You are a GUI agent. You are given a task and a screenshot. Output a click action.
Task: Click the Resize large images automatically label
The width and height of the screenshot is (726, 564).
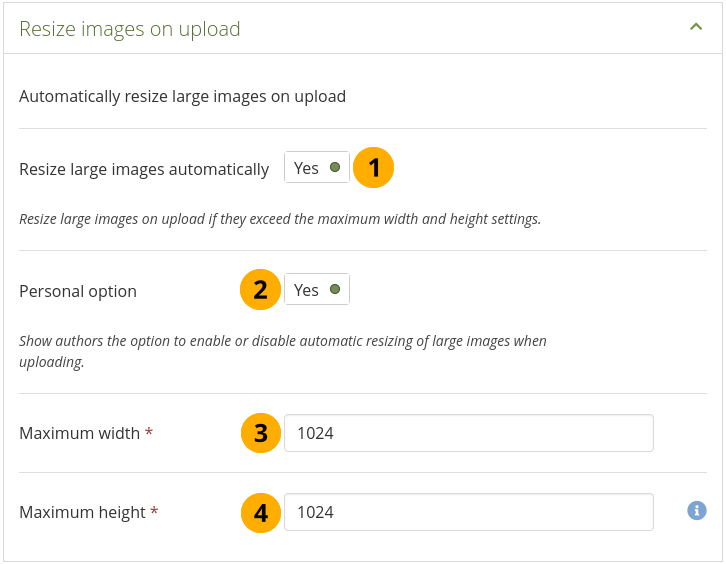point(144,169)
